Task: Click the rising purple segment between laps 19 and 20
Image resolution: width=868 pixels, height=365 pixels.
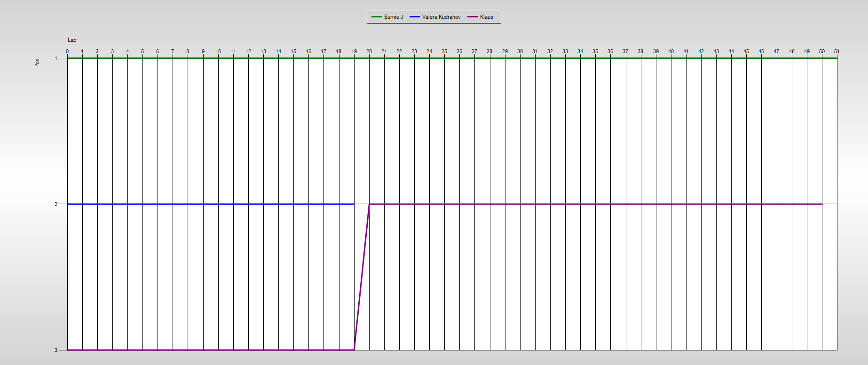Action: 362,277
